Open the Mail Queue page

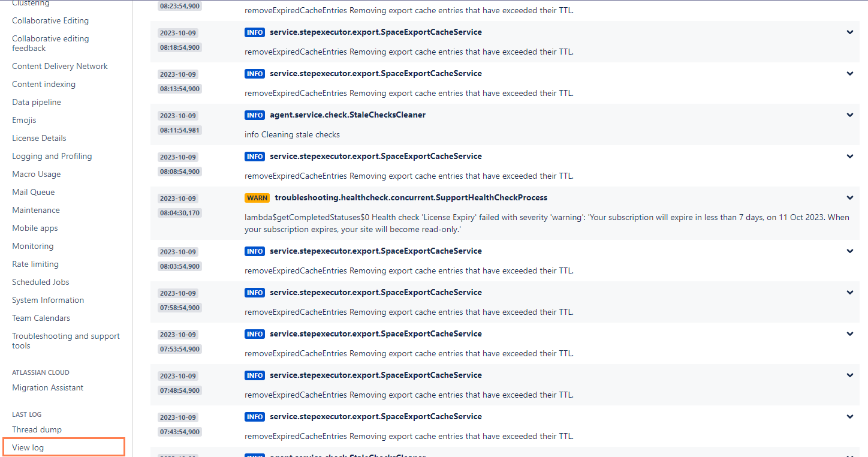33,192
